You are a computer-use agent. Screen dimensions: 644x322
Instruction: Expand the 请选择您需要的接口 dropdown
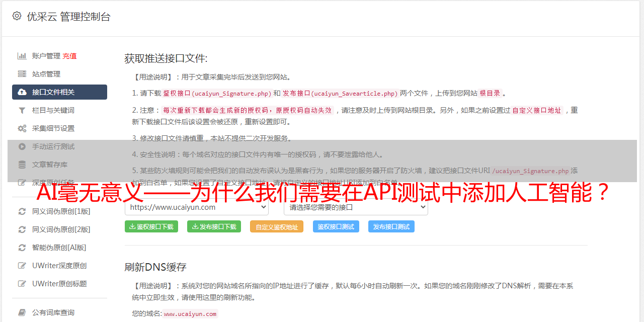[356, 207]
